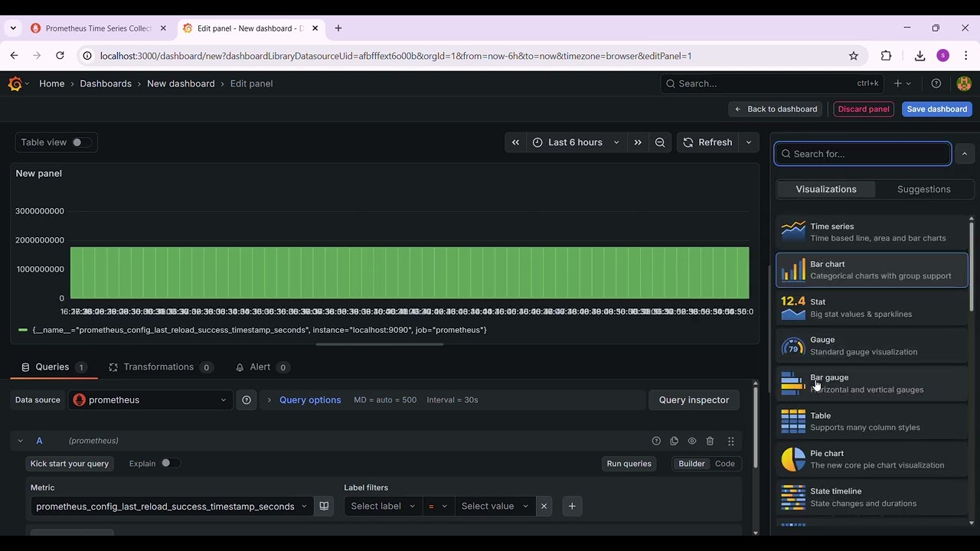Open data source help info icon
Viewport: 980px width, 551px height.
point(247,399)
